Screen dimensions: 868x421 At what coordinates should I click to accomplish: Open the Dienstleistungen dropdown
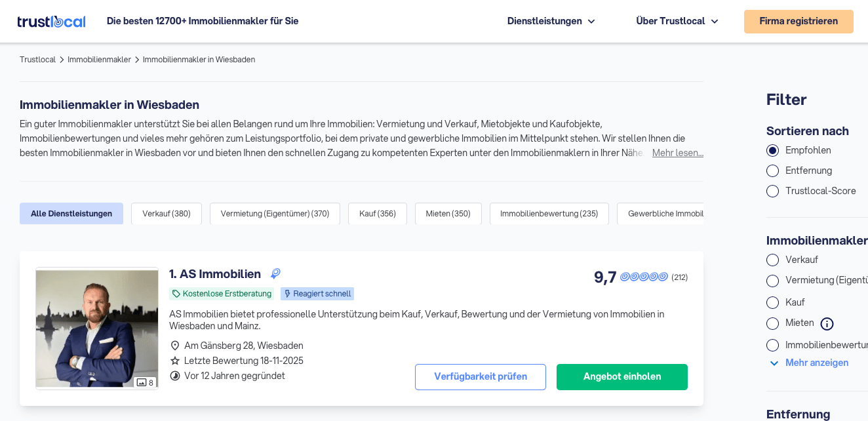click(551, 21)
